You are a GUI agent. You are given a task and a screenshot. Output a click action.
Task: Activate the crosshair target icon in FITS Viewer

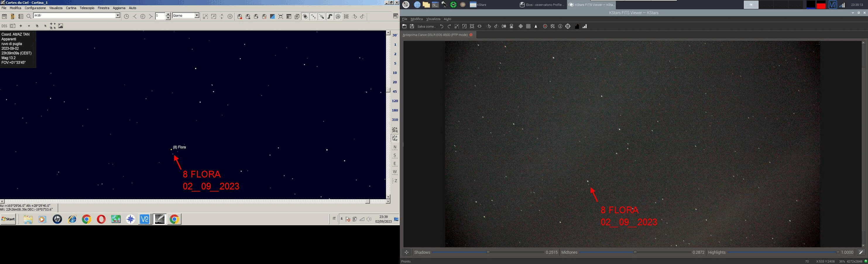point(568,26)
